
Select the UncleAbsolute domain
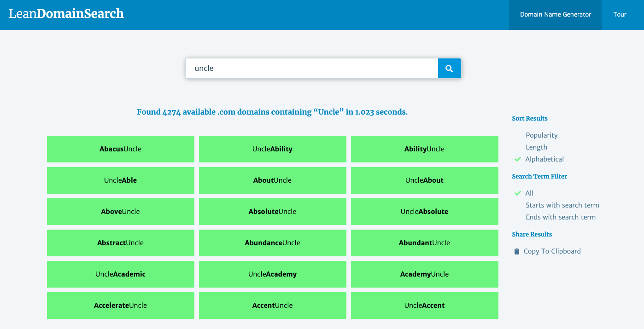tap(425, 212)
